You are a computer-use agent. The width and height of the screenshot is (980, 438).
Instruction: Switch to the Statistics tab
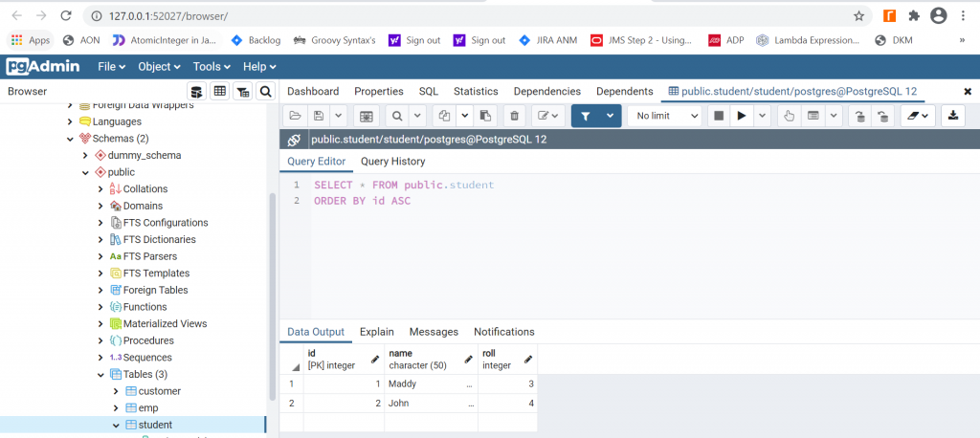(476, 91)
